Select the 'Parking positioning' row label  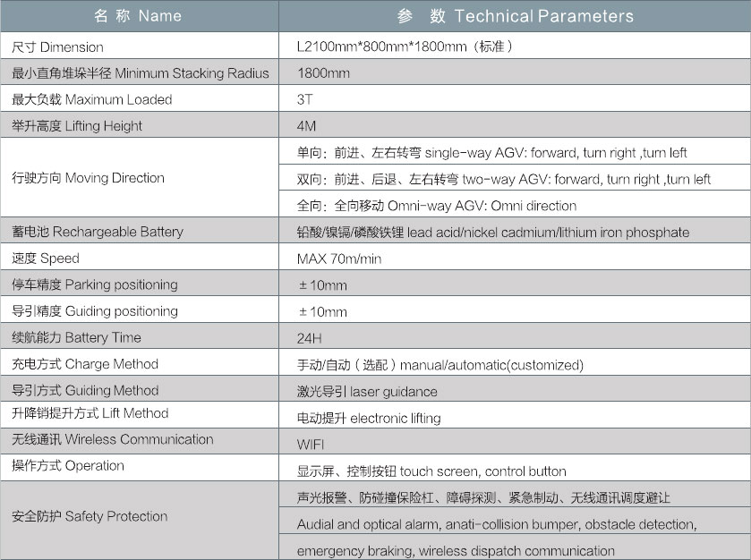tap(94, 284)
